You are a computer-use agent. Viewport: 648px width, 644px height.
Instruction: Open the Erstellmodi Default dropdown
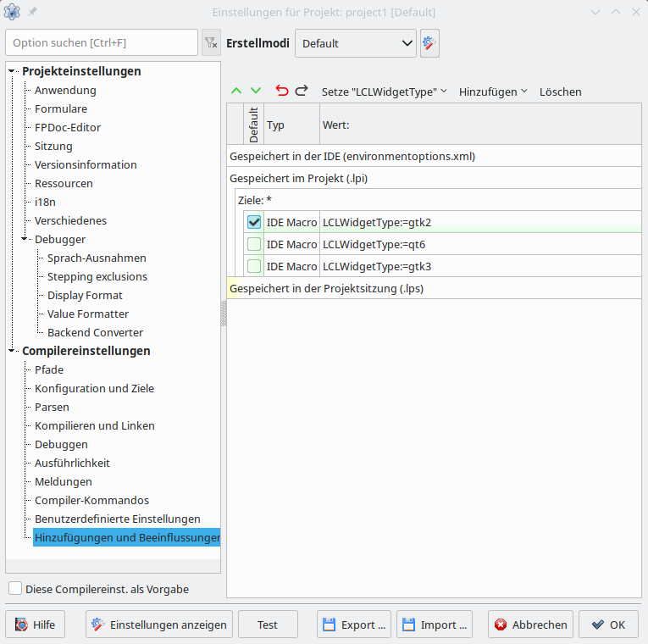pyautogui.click(x=355, y=43)
